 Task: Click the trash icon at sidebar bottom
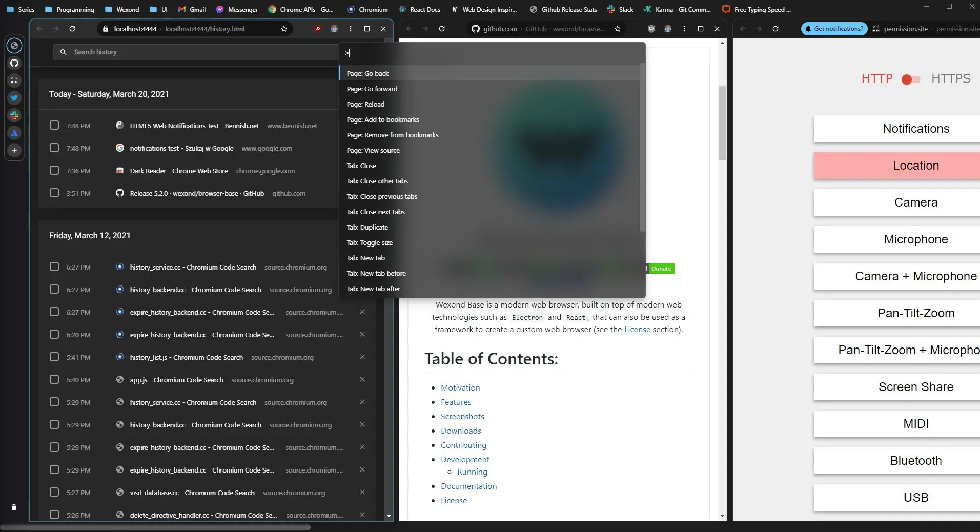tap(14, 507)
